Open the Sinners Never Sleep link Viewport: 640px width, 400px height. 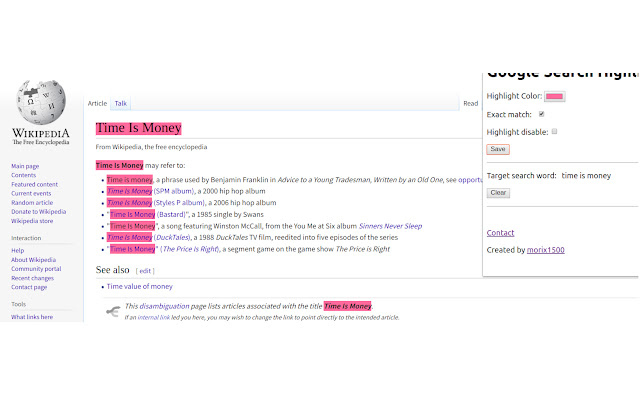point(390,226)
